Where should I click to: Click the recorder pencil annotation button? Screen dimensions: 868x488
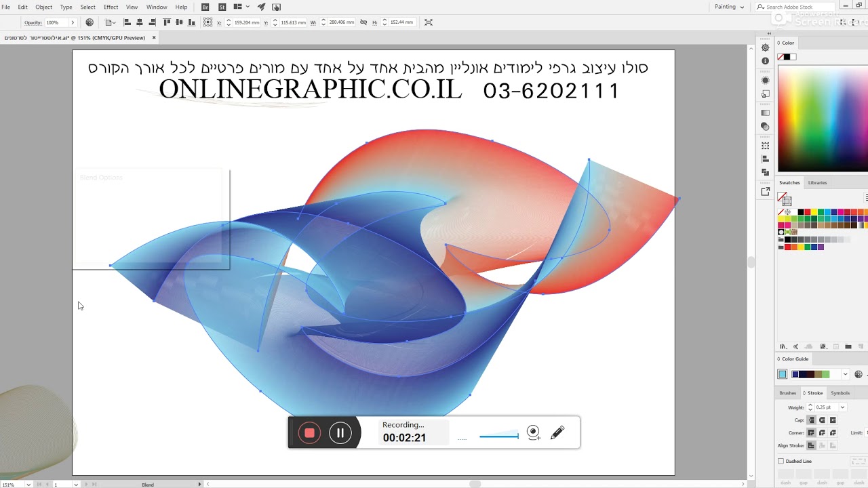click(557, 432)
